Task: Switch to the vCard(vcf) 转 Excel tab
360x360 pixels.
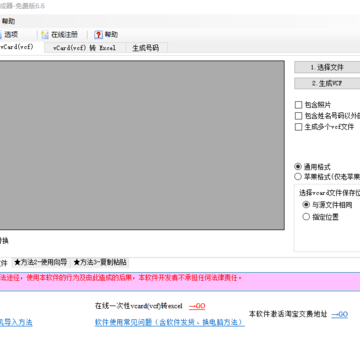Action: pos(85,48)
